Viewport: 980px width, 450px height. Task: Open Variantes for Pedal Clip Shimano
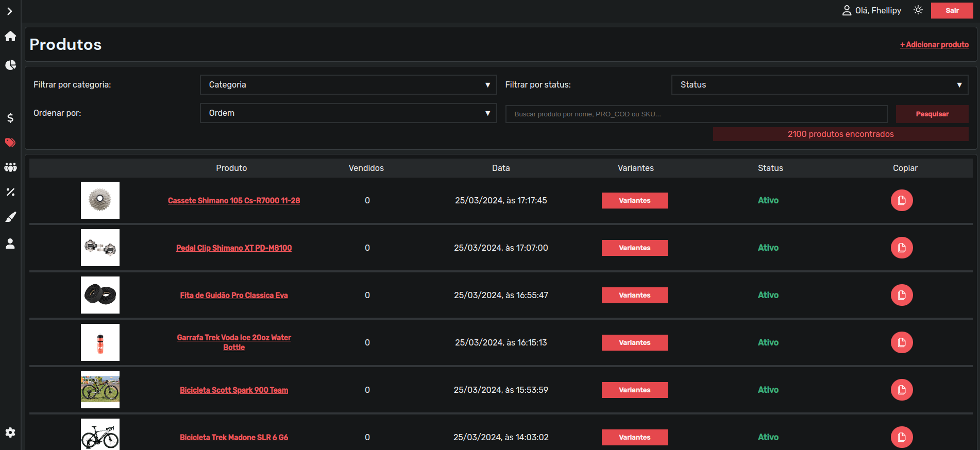tap(634, 248)
